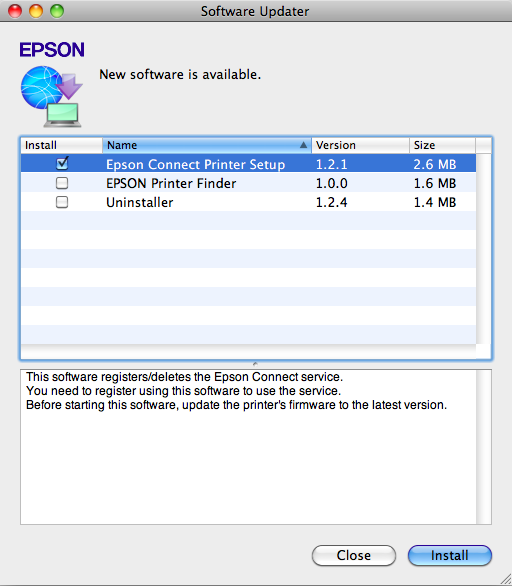Check the EPSON Printer Finder checkbox

62,183
